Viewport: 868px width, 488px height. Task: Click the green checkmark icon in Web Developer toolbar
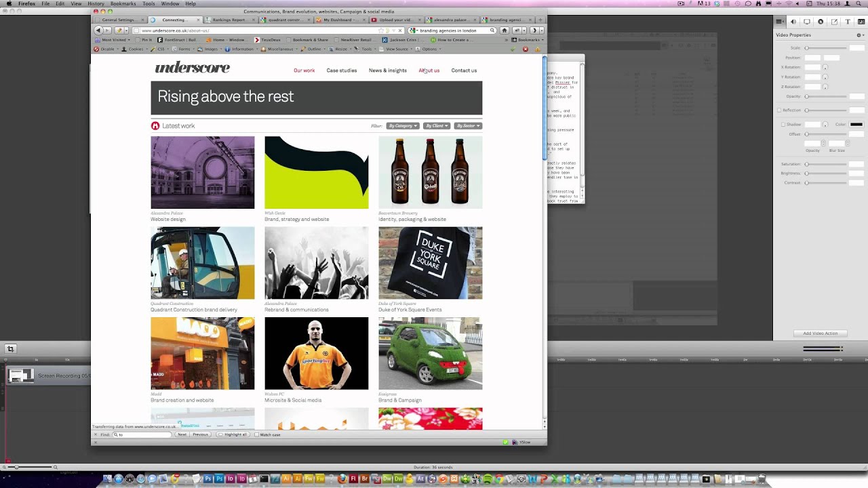coord(513,49)
